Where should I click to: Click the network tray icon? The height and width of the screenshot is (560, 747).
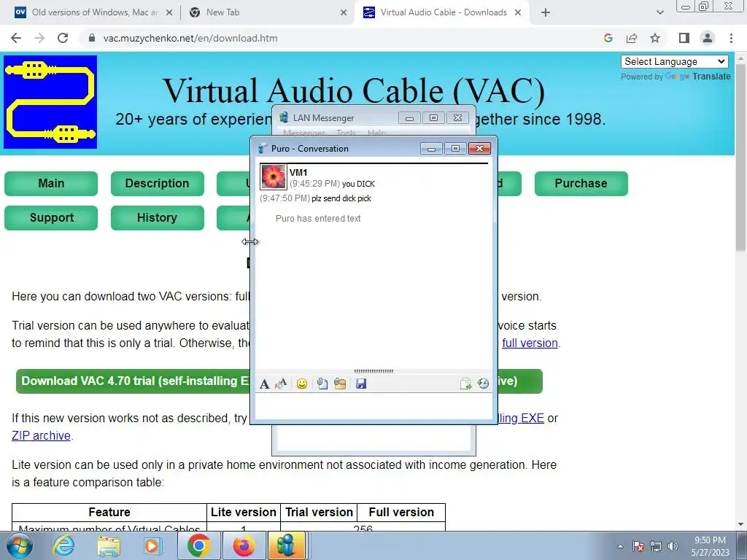pyautogui.click(x=656, y=546)
